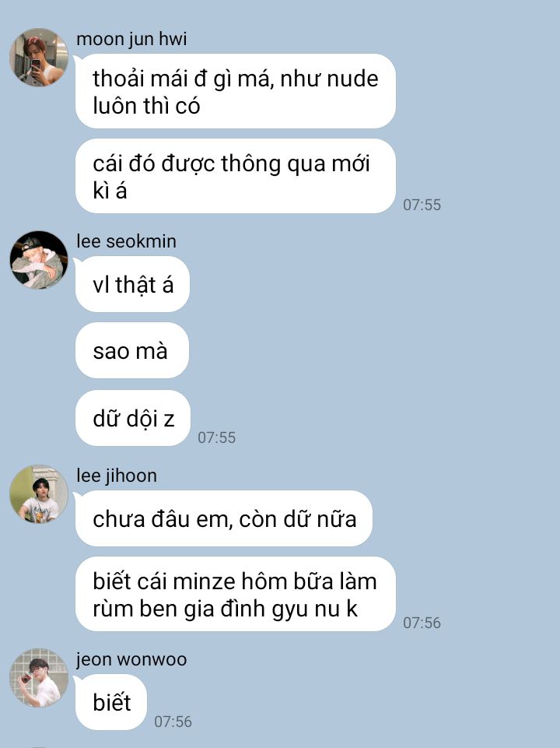560x748 pixels.
Task: Select message 'cái đó được thông qua mới kì á'
Action: pos(236,176)
